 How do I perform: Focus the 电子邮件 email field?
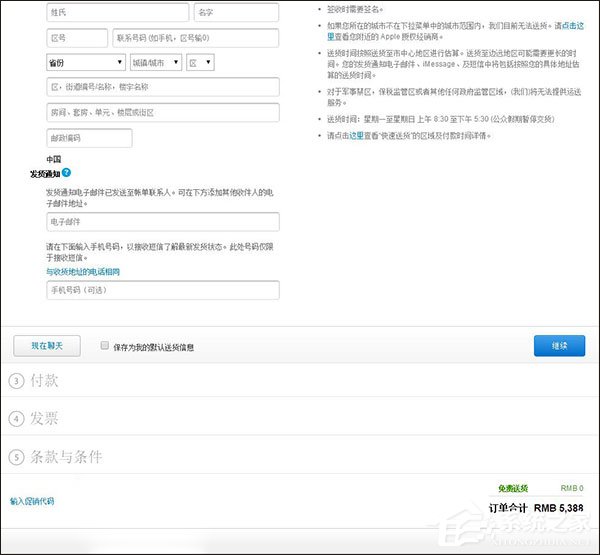tap(163, 222)
